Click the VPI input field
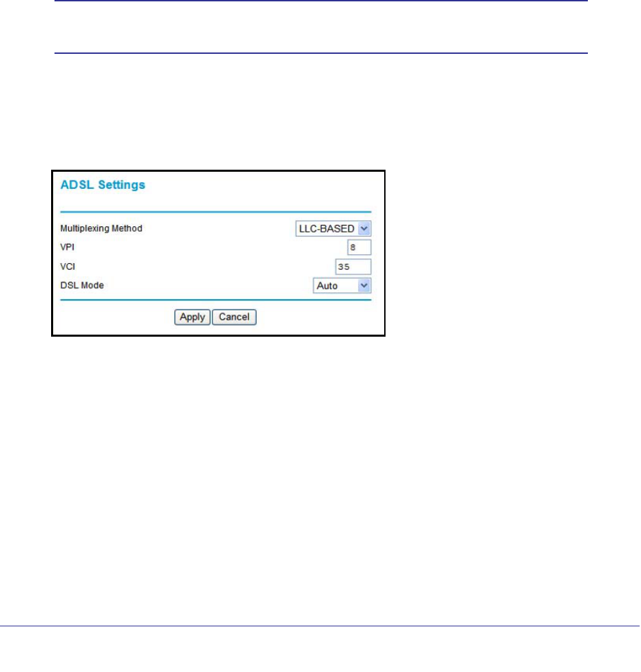641x672 pixels. tap(360, 247)
